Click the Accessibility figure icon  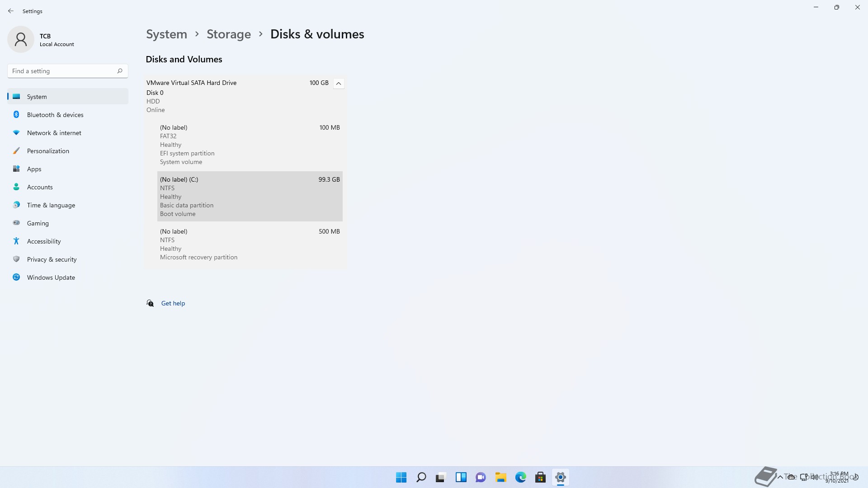point(16,241)
